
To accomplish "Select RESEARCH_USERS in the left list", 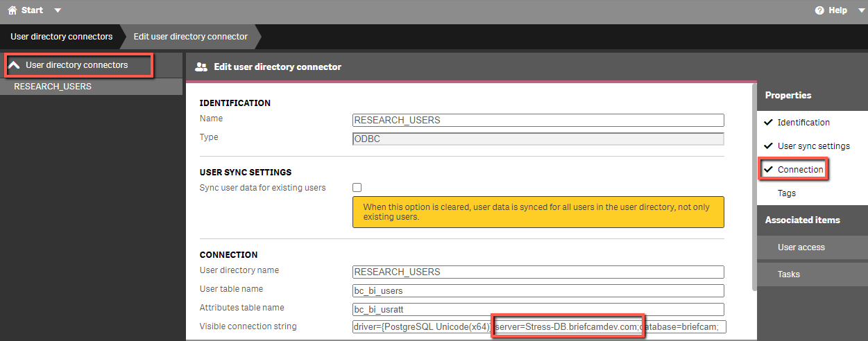I will tap(91, 87).
